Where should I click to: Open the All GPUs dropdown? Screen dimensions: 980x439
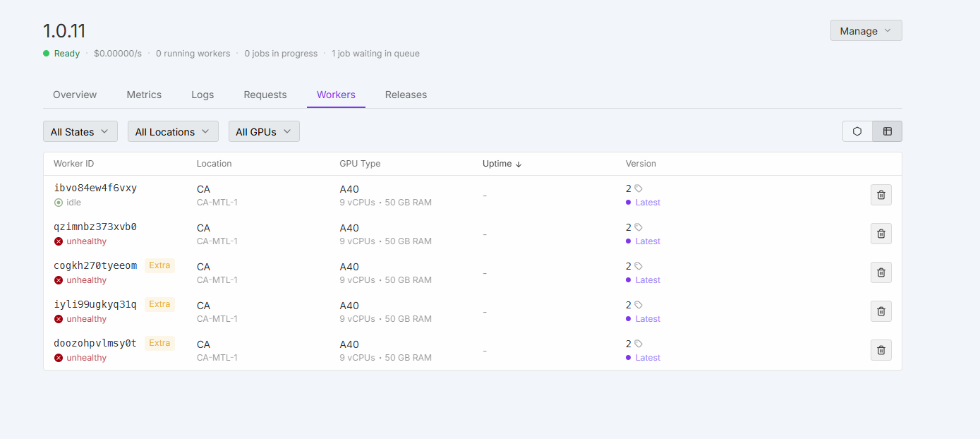tap(263, 131)
